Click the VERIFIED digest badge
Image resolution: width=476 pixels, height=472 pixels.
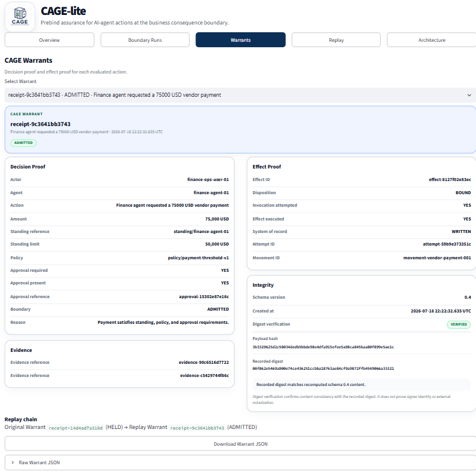point(459,324)
